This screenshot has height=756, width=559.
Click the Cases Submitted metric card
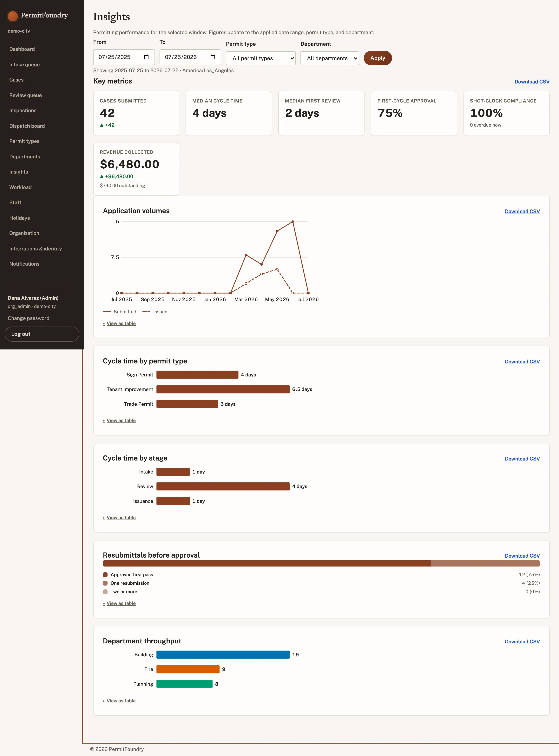point(136,113)
